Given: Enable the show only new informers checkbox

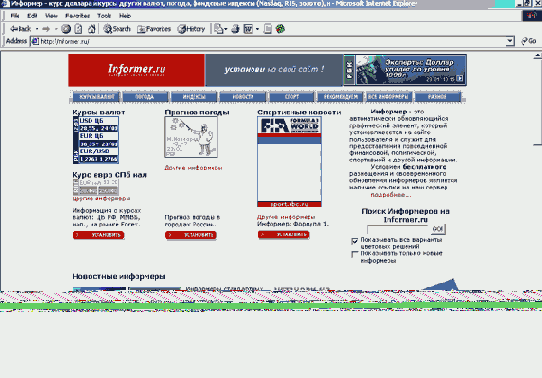Looking at the screenshot, I should (354, 254).
